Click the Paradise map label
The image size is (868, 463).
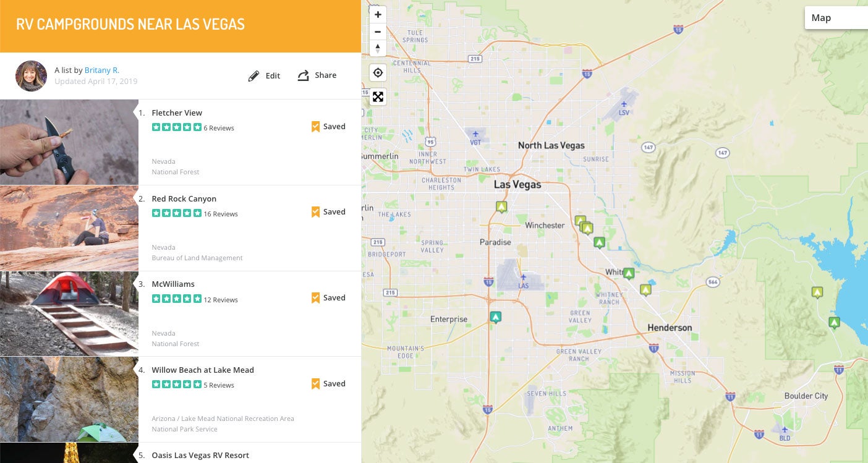[495, 242]
